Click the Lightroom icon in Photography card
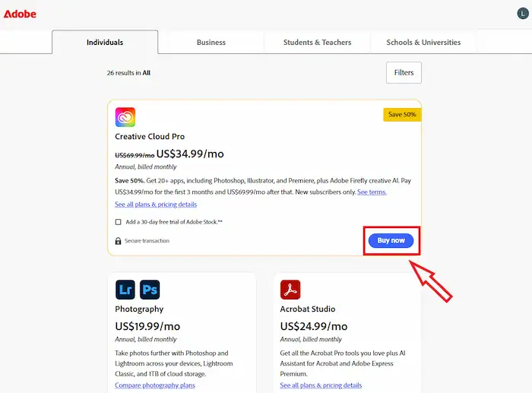 [125, 290]
